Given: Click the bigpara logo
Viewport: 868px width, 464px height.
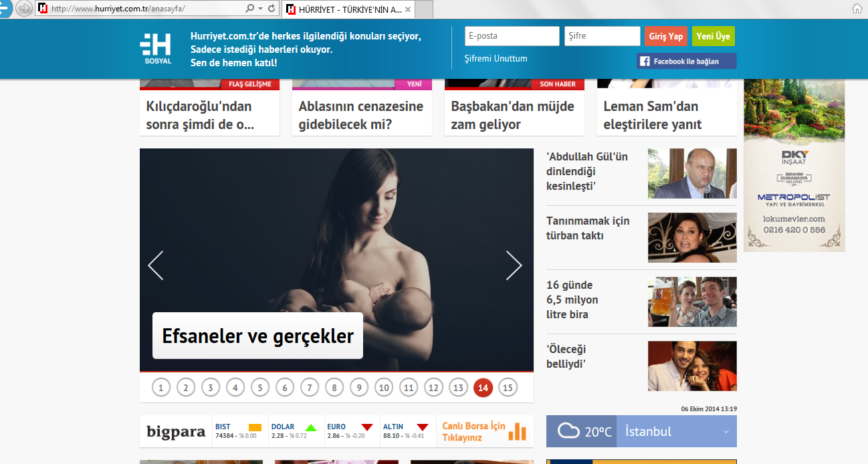Looking at the screenshot, I should coord(176,432).
